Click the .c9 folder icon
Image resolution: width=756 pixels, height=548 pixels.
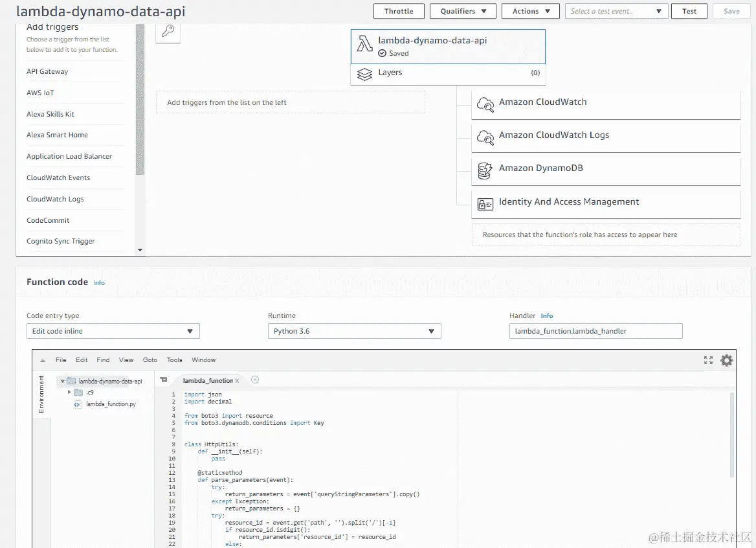click(78, 392)
